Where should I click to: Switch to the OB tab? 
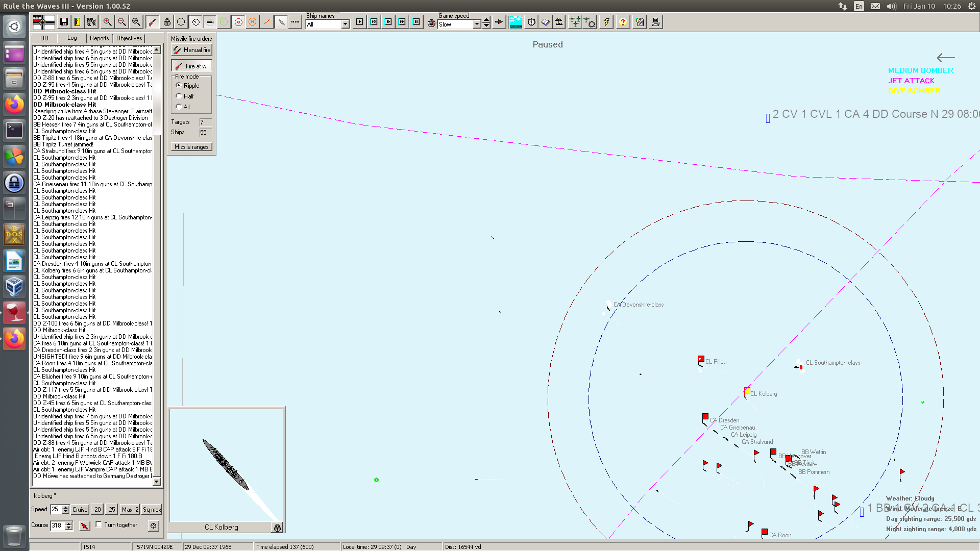coord(44,38)
